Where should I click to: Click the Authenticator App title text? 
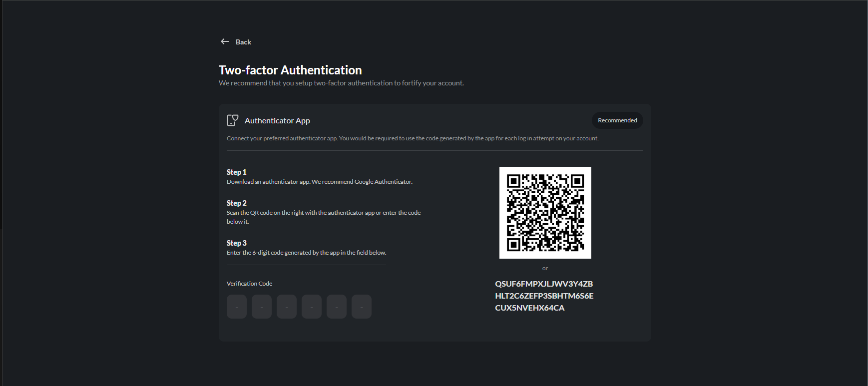point(277,120)
